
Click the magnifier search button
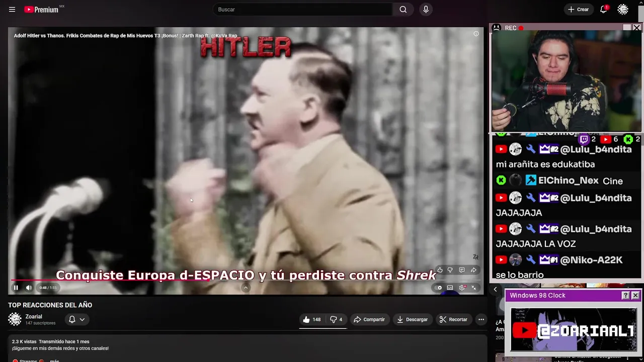(x=403, y=10)
